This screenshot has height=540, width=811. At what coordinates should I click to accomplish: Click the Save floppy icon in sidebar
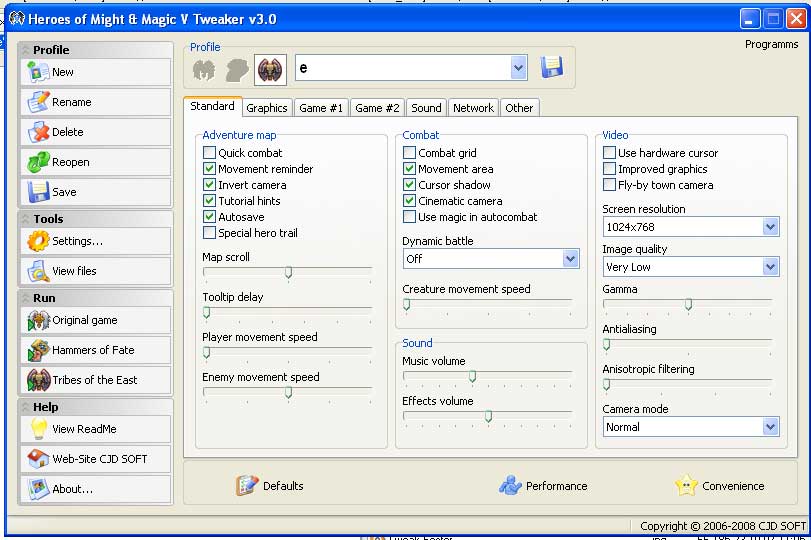(x=38, y=192)
